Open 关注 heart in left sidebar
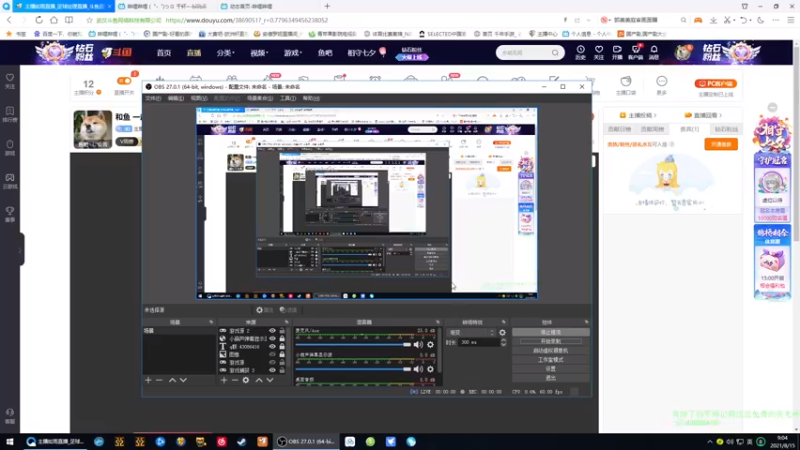Screen dimensions: 800x450 pyautogui.click(x=10, y=81)
